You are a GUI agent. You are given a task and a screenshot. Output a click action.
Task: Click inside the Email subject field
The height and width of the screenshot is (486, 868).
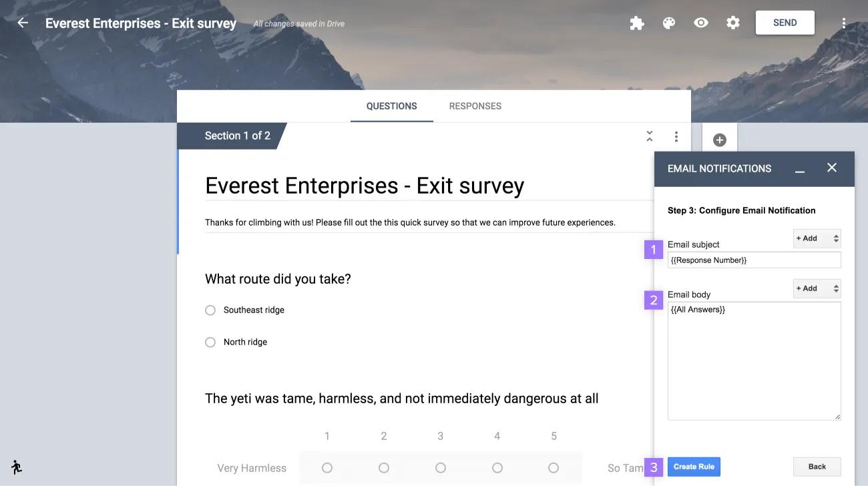tap(754, 260)
